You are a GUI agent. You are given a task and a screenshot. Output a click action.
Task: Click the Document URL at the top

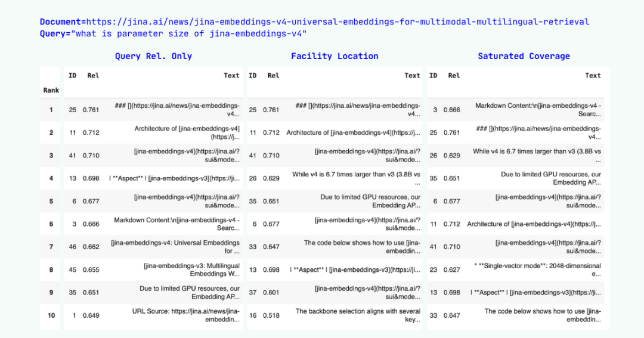tap(338, 22)
